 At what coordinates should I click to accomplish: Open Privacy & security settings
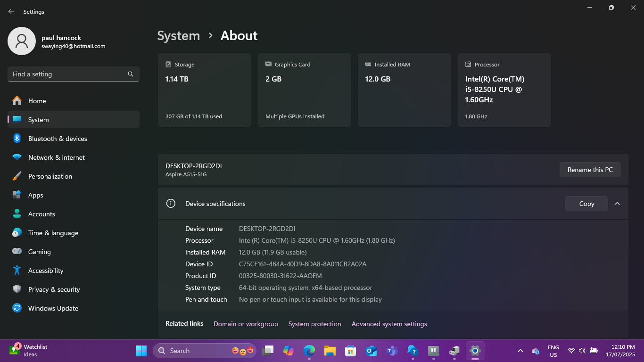tap(74, 289)
